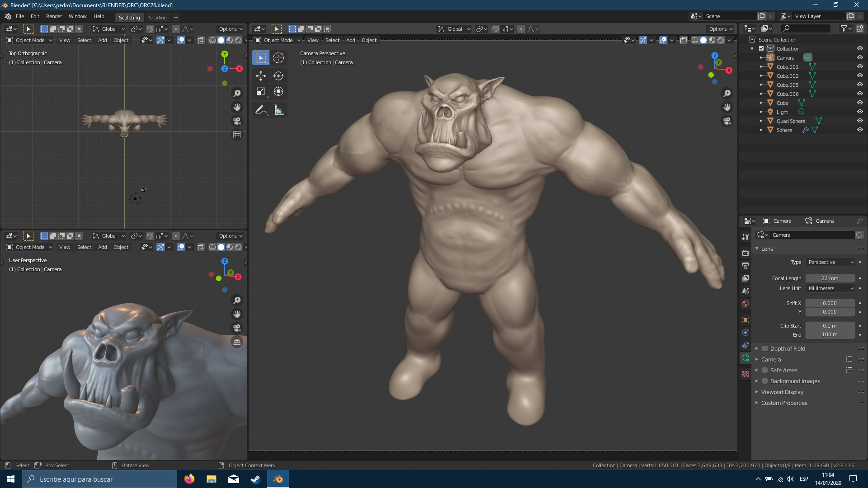Enable the Safe Areas checkbox
This screenshot has width=868, height=488.
765,370
